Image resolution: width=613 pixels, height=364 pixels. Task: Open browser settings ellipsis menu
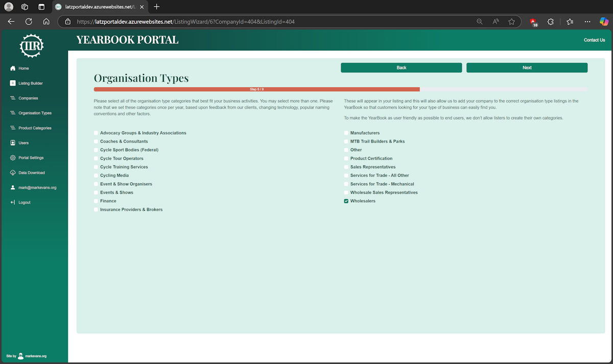tap(587, 22)
